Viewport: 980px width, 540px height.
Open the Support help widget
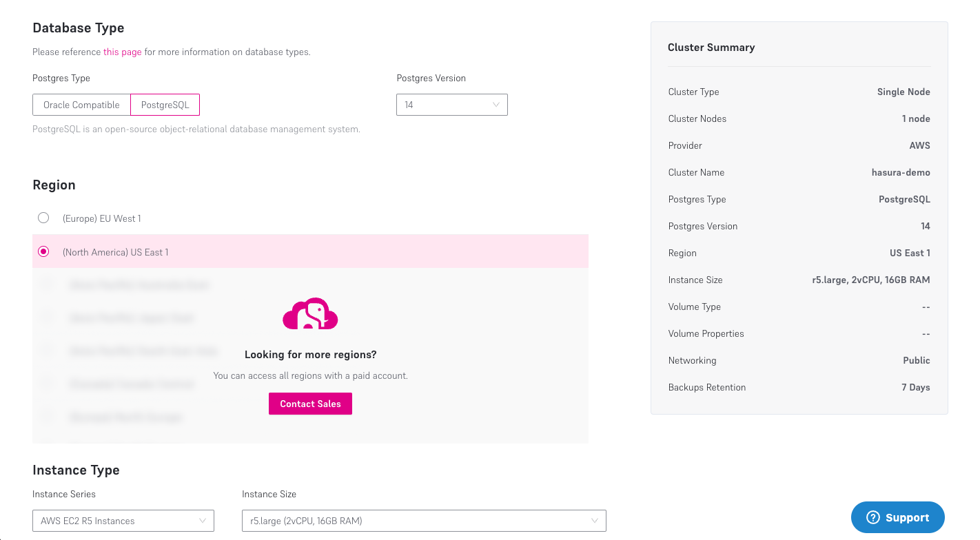pyautogui.click(x=897, y=517)
